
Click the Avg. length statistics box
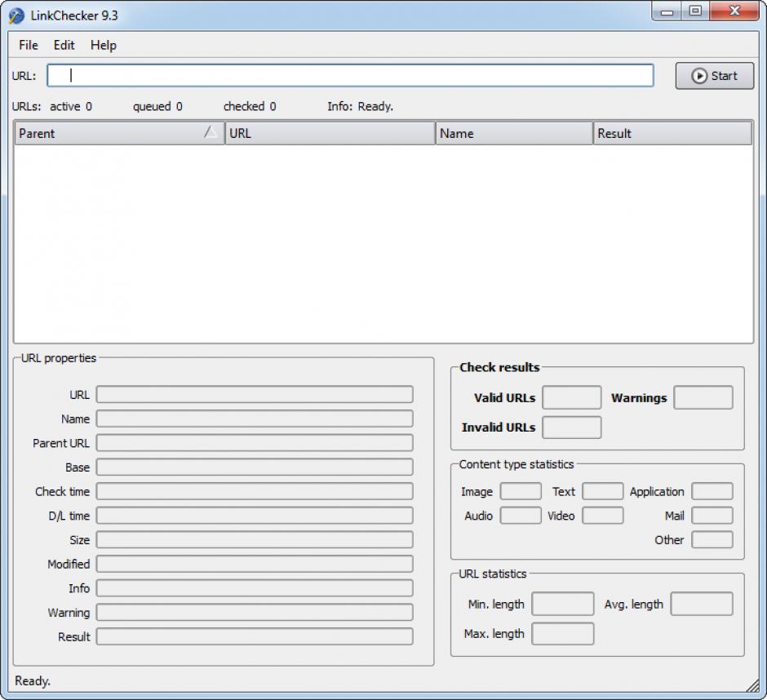click(702, 604)
